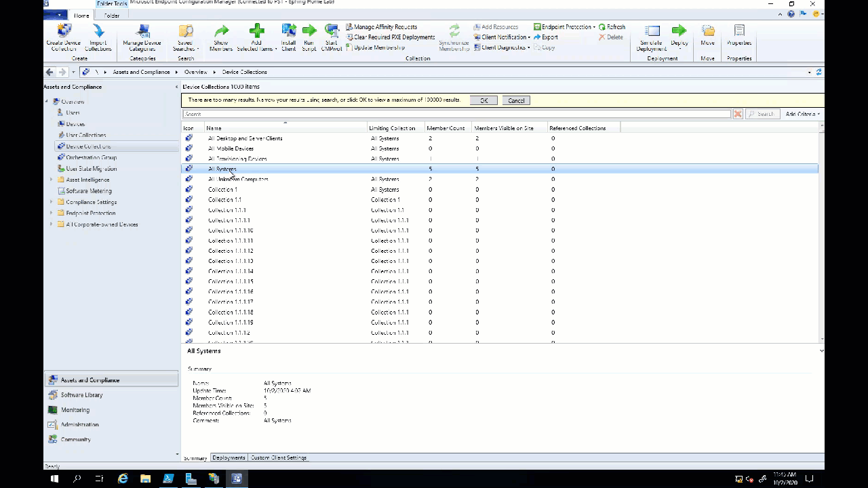The width and height of the screenshot is (868, 488).
Task: Click Update Membership in ribbon
Action: (375, 47)
